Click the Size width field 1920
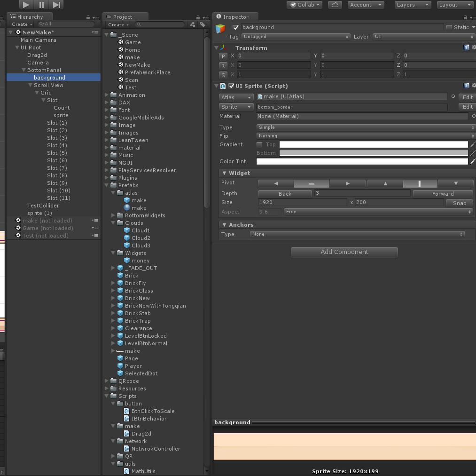 coord(302,202)
